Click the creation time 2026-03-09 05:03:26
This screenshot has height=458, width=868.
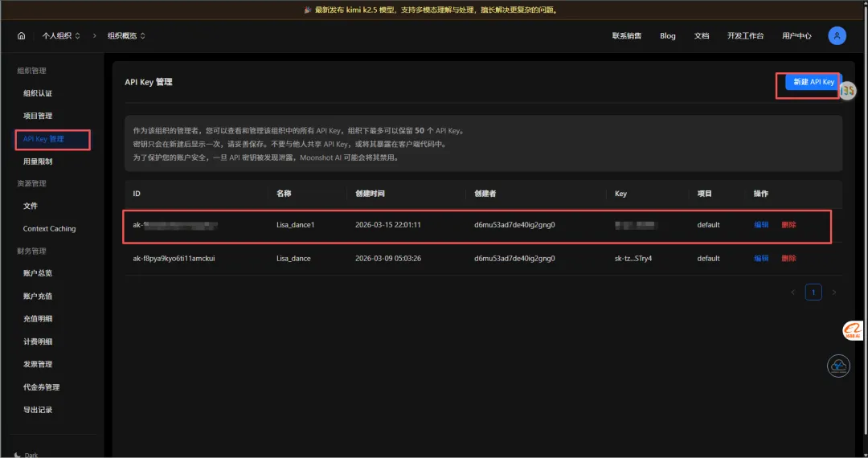click(x=388, y=259)
